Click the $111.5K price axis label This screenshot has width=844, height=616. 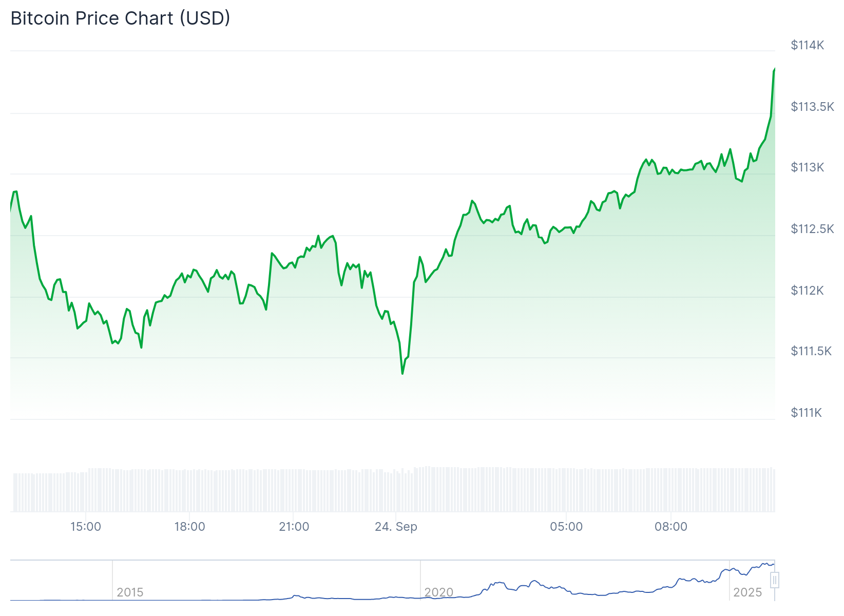click(811, 351)
